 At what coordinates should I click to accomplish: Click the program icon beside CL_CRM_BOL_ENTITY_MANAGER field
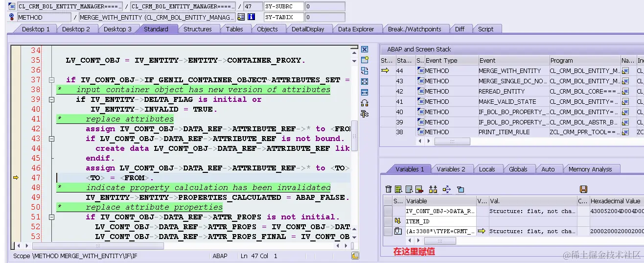(11, 7)
